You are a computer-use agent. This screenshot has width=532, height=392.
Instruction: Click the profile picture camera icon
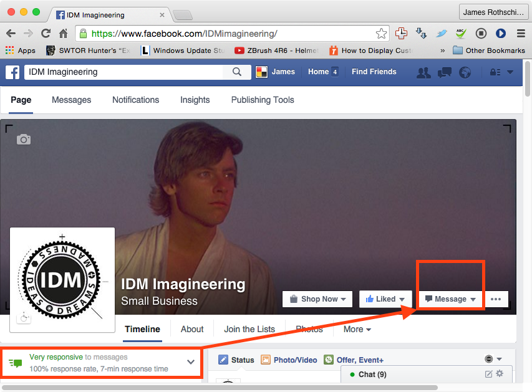pos(24,318)
